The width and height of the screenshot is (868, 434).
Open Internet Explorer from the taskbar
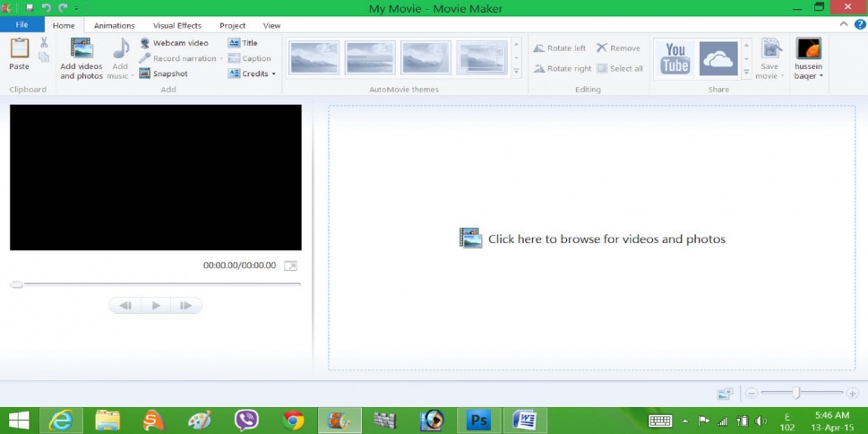(61, 421)
